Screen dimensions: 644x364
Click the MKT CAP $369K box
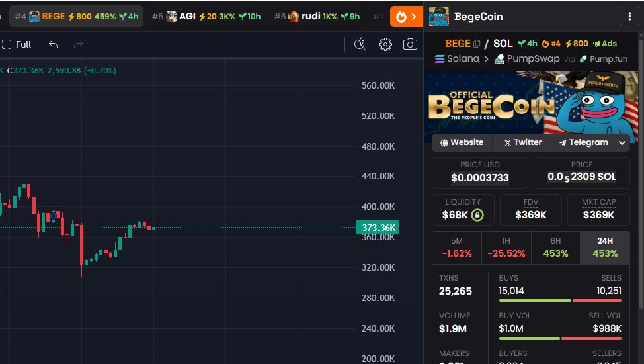point(598,210)
